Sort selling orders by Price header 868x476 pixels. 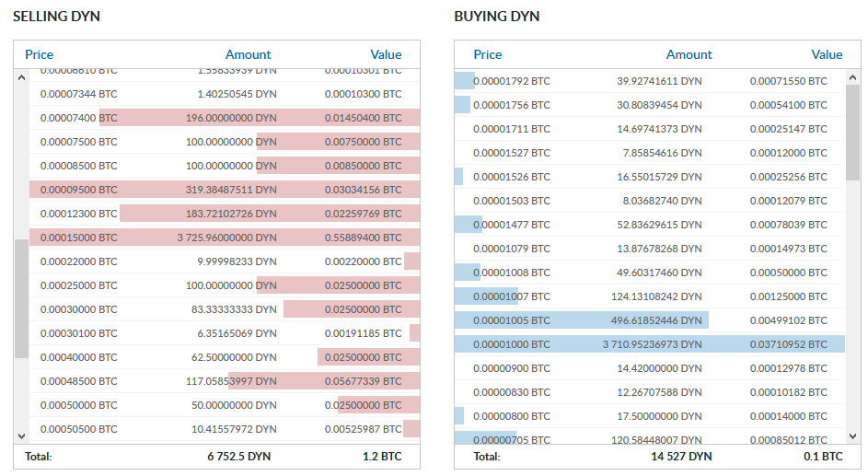tap(39, 54)
